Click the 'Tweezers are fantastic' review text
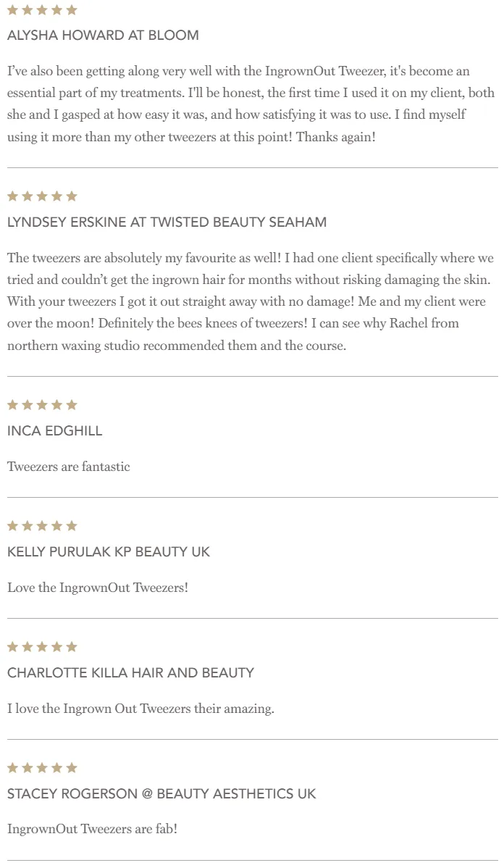 tap(69, 467)
